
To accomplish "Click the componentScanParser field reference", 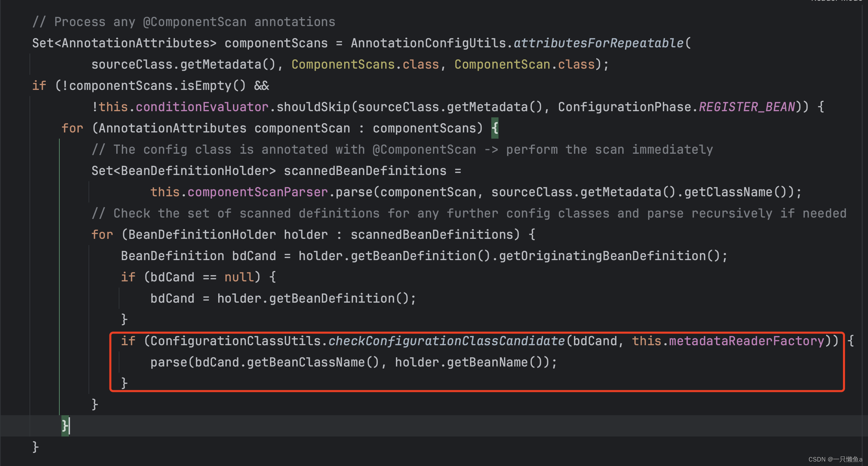I will click(257, 192).
